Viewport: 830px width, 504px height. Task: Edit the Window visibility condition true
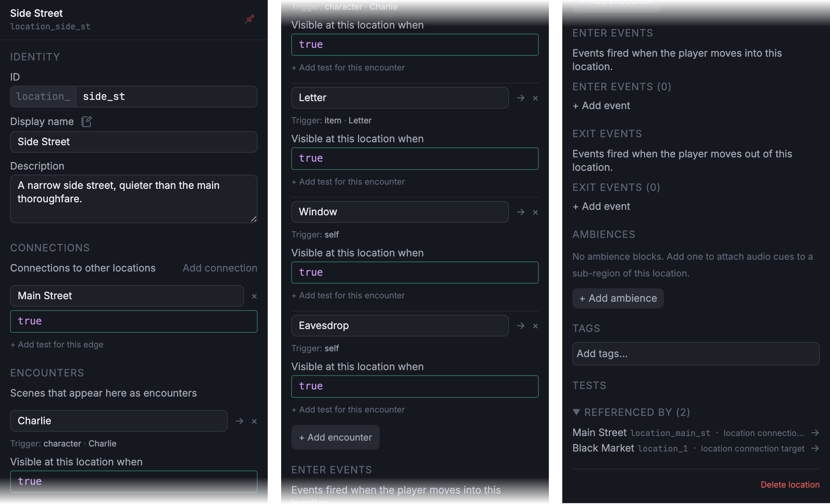tap(415, 273)
